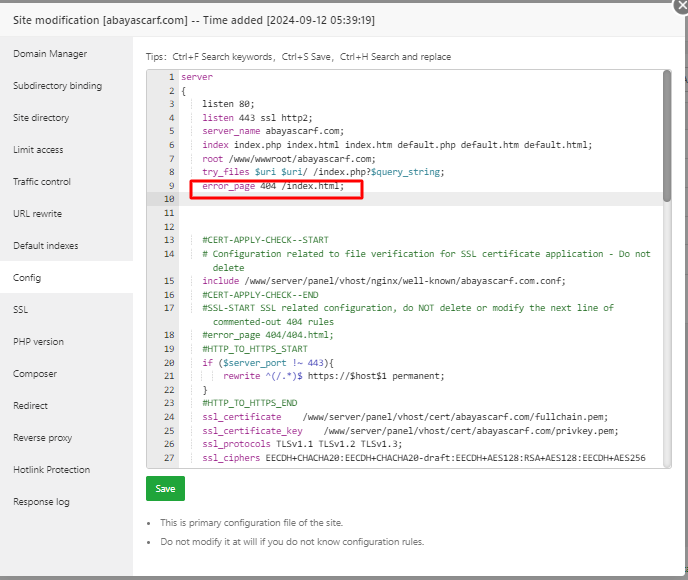Select the Site directory tab
This screenshot has width=688, height=580.
[41, 118]
